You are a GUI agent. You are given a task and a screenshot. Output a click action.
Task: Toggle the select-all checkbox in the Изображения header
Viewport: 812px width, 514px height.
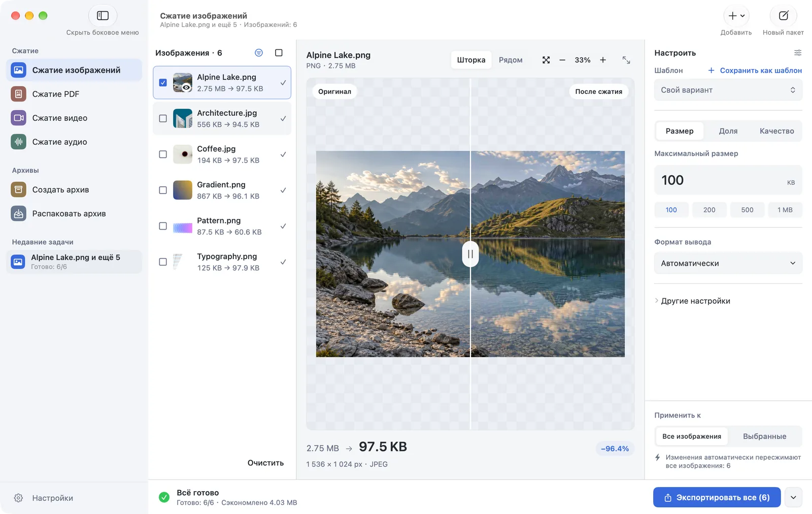(x=279, y=53)
